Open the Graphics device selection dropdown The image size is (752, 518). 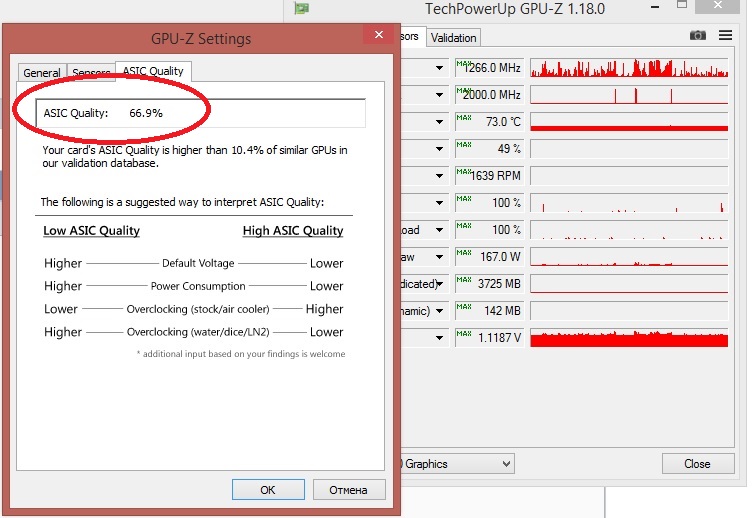457,464
